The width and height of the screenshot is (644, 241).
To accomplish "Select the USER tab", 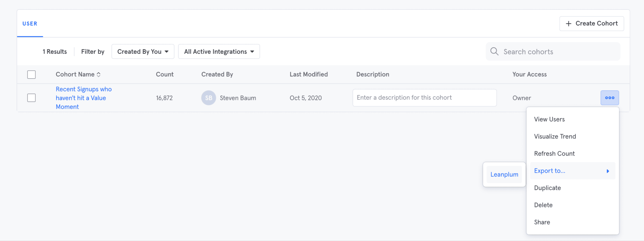I will coord(30,24).
